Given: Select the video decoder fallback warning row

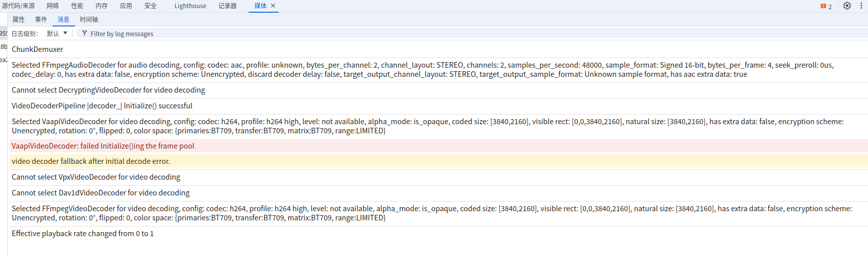Looking at the screenshot, I should 91,161.
